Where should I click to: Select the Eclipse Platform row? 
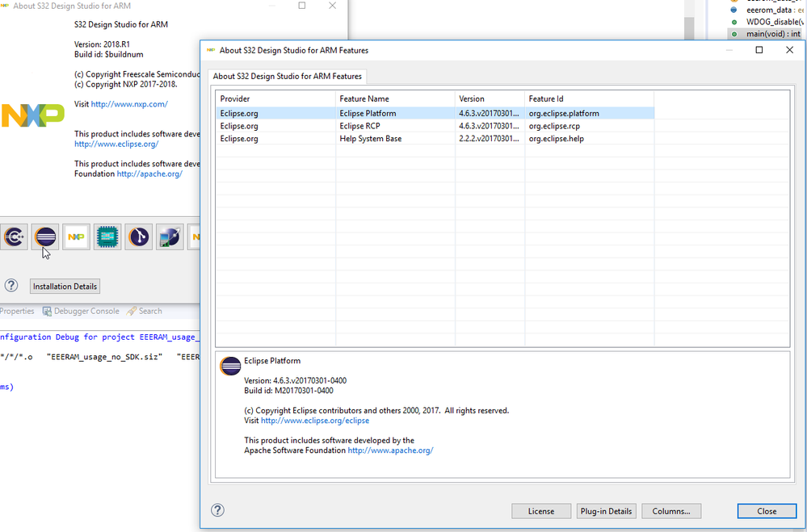point(435,113)
